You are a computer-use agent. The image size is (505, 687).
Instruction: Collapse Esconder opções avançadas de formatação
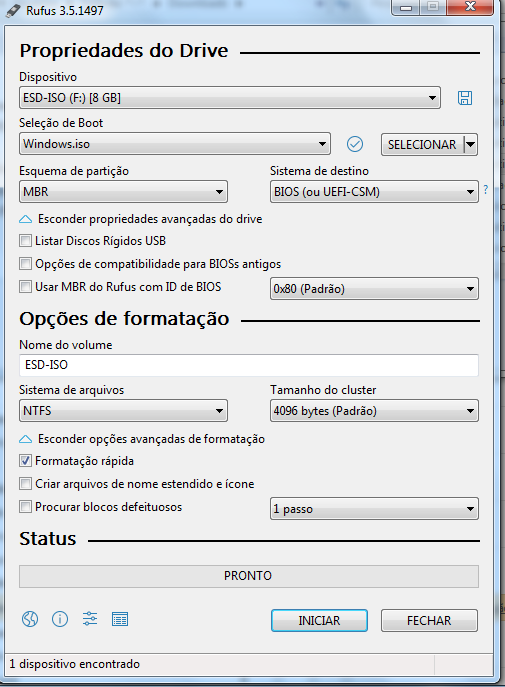[142, 439]
